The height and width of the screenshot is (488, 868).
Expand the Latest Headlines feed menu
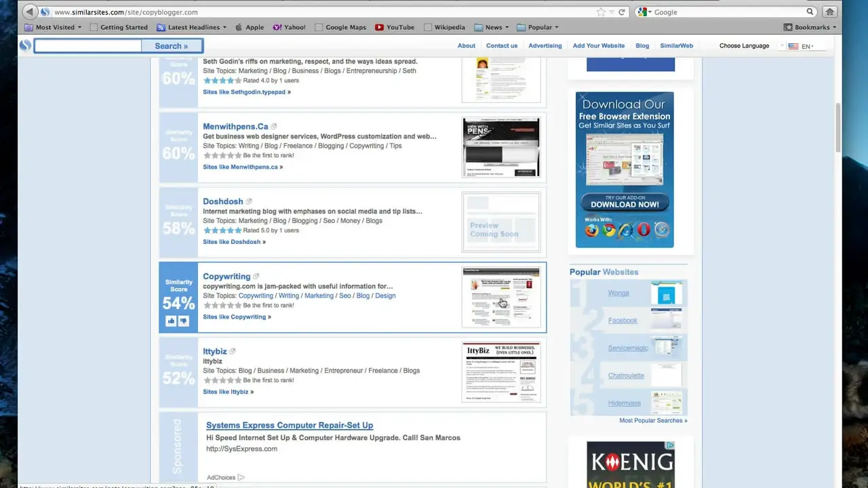click(x=193, y=27)
